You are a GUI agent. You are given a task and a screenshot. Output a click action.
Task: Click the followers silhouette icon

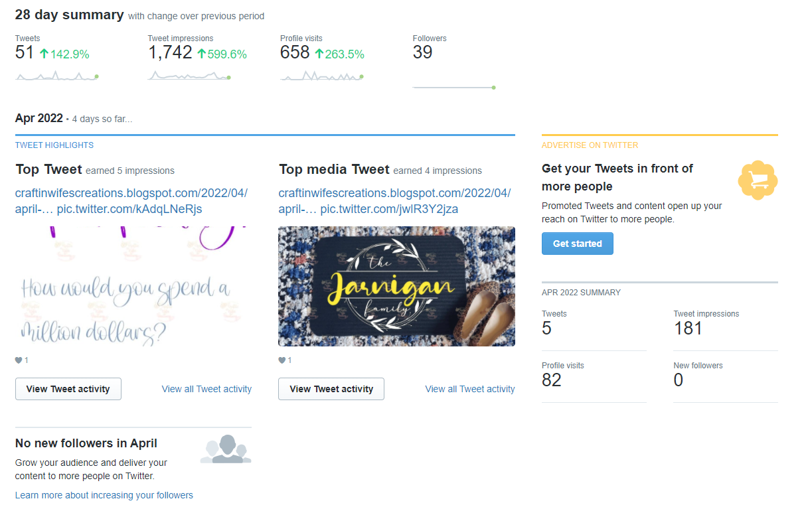[226, 449]
